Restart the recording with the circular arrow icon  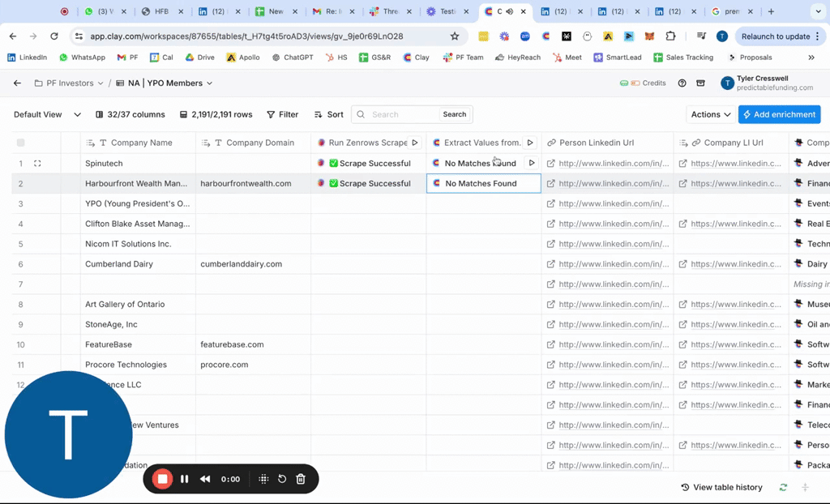pos(282,479)
